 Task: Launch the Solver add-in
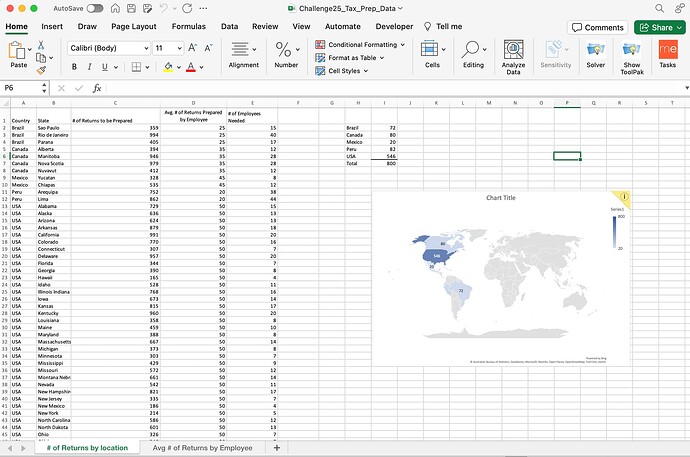[596, 55]
